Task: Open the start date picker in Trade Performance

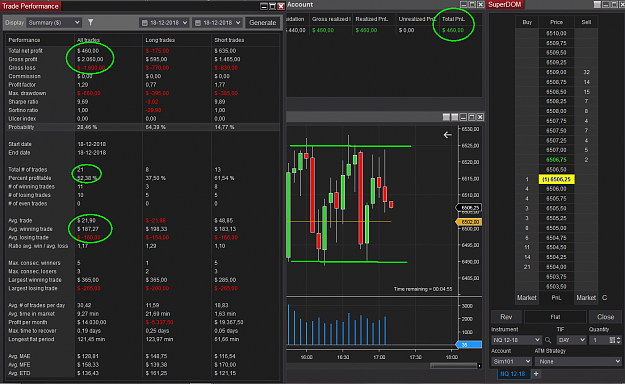Action: pos(164,23)
